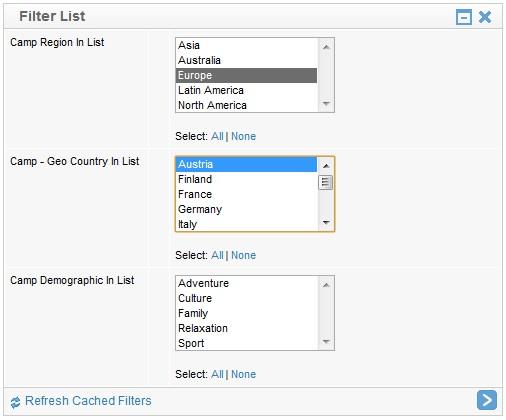Click the Camp Region list's down arrow
The height and width of the screenshot is (420, 506).
point(326,104)
